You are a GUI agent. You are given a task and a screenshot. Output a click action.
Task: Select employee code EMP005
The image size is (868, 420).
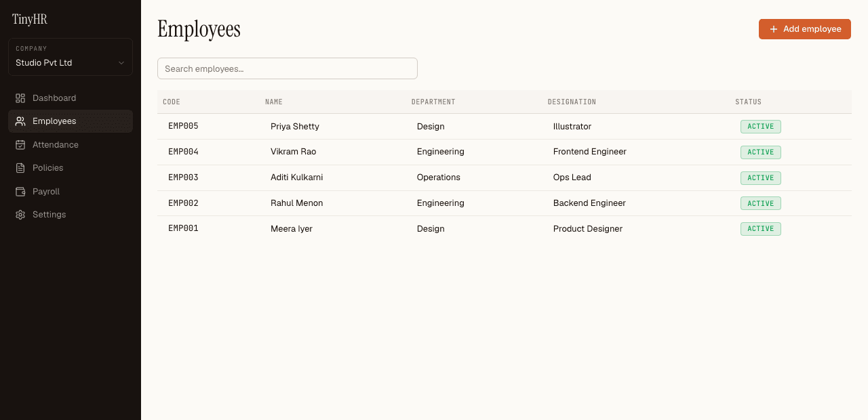183,126
